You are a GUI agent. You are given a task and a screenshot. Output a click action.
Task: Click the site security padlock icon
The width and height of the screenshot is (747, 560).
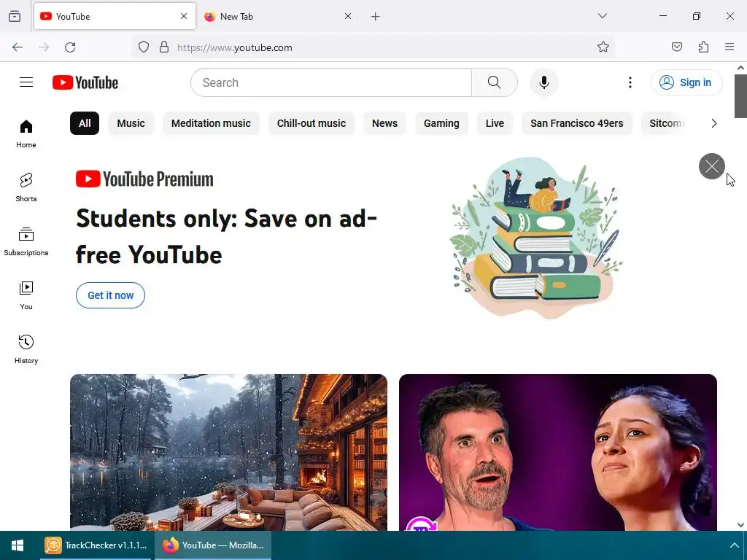[x=164, y=47]
